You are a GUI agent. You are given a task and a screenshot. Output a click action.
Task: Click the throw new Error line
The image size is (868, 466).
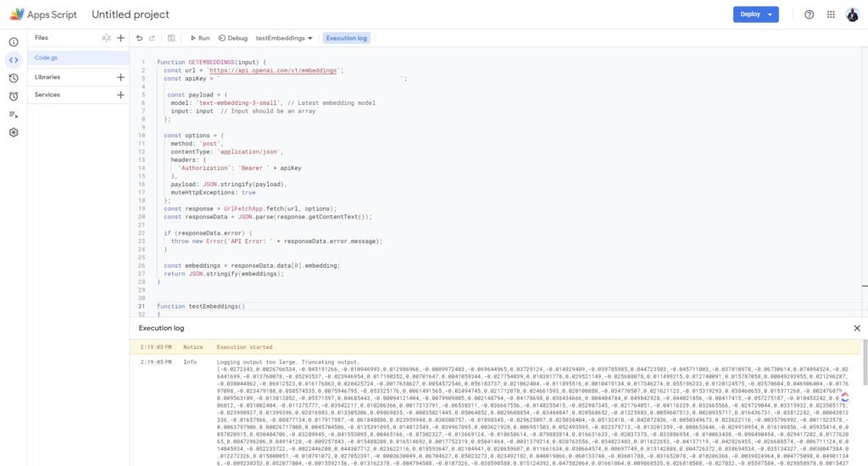coord(277,241)
